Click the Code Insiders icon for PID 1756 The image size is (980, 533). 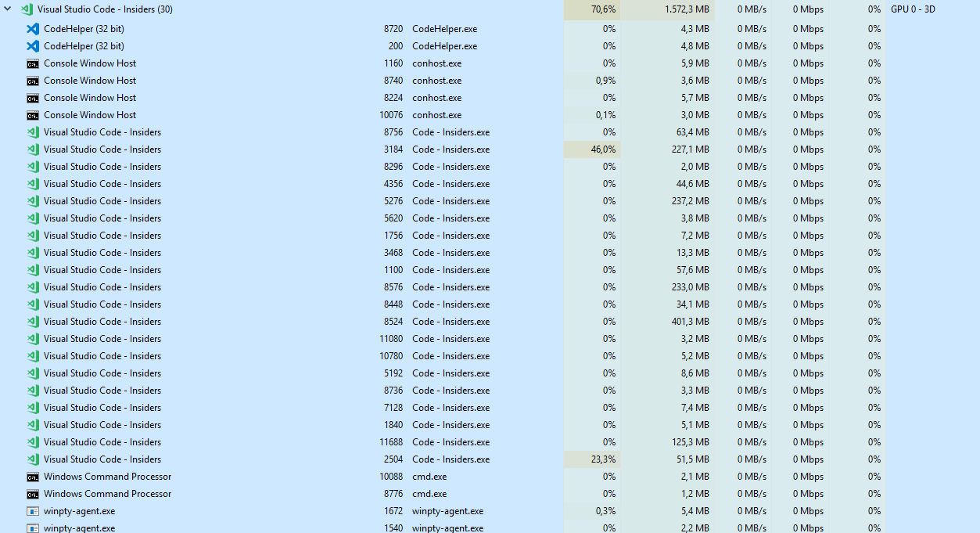(33, 236)
